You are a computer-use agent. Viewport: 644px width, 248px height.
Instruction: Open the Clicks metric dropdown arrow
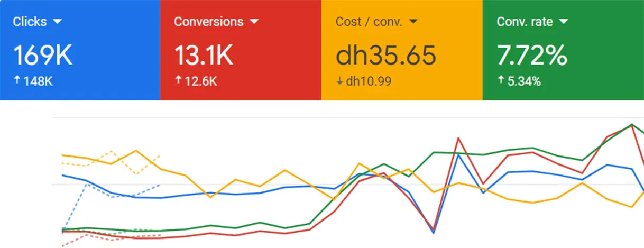(58, 22)
